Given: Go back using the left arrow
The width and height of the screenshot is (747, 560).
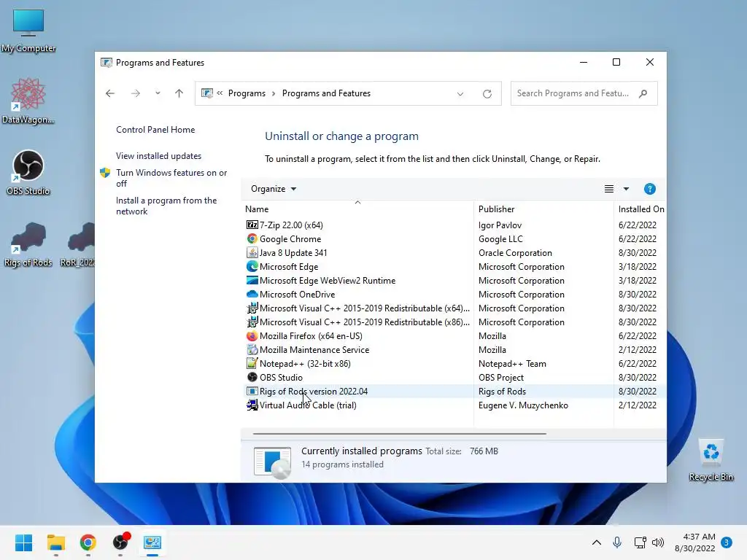Looking at the screenshot, I should pyautogui.click(x=110, y=93).
